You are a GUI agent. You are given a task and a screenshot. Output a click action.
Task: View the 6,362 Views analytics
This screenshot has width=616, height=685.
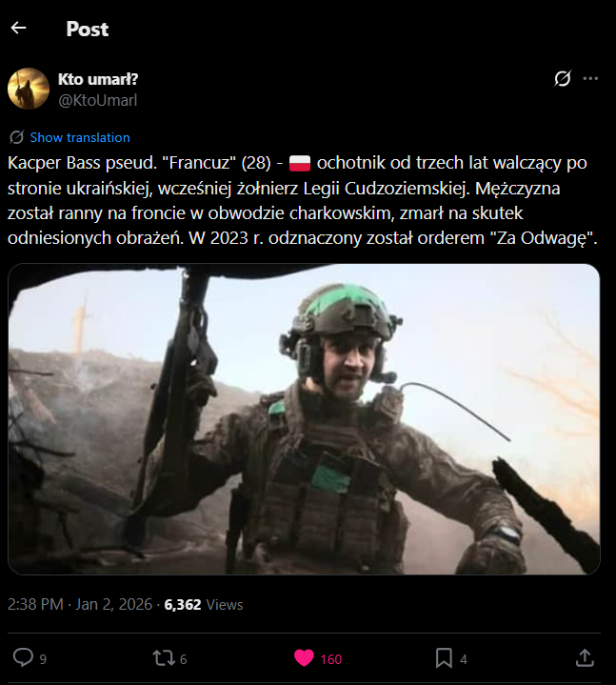click(x=204, y=604)
